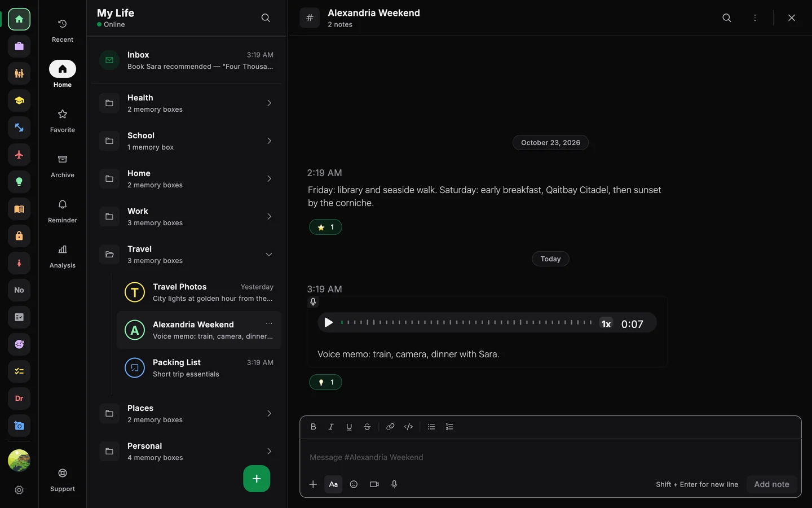Open settings gear at bottom left

pyautogui.click(x=19, y=490)
